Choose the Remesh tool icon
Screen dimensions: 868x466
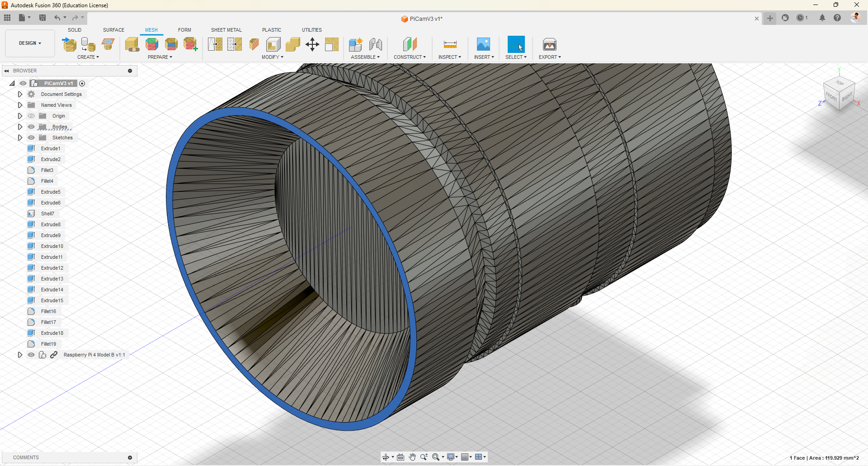pos(215,44)
